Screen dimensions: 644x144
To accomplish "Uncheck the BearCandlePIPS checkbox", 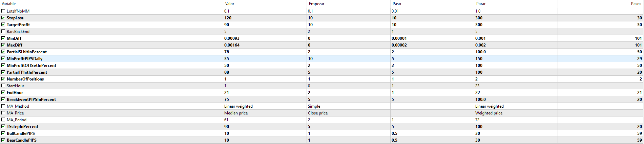I will (3, 140).
